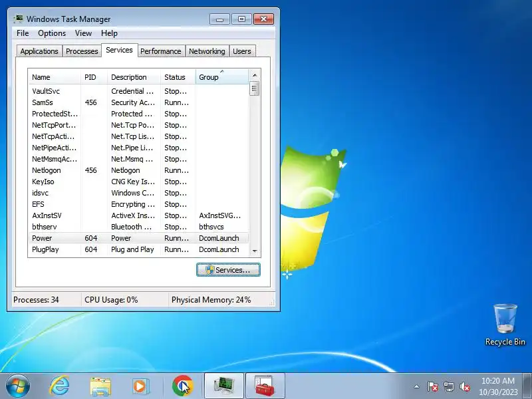Click the Credential ... description cell

132,91
